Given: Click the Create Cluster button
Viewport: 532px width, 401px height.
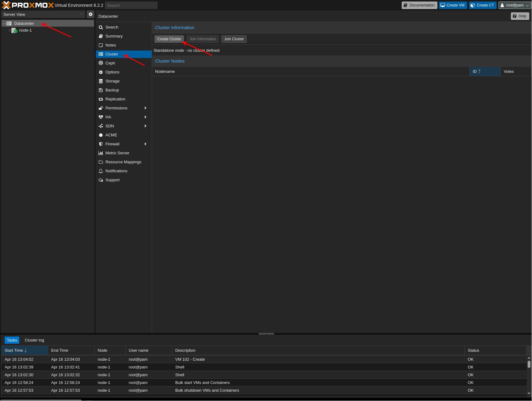Looking at the screenshot, I should tap(169, 39).
